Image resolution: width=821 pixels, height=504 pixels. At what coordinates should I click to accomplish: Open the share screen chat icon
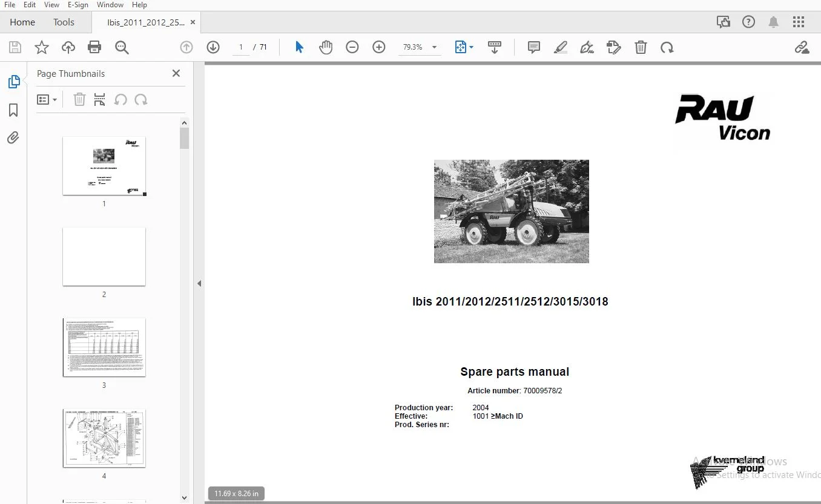pos(724,22)
